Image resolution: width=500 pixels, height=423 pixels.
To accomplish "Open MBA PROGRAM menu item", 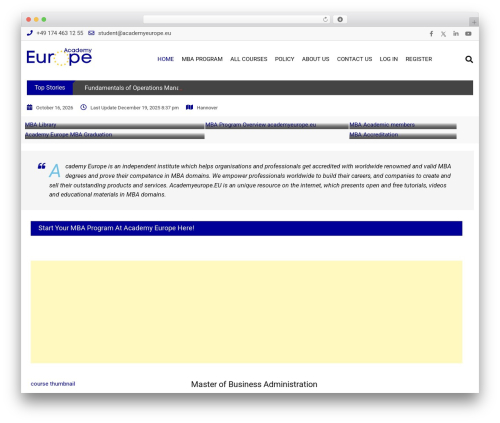I will 202,59.
